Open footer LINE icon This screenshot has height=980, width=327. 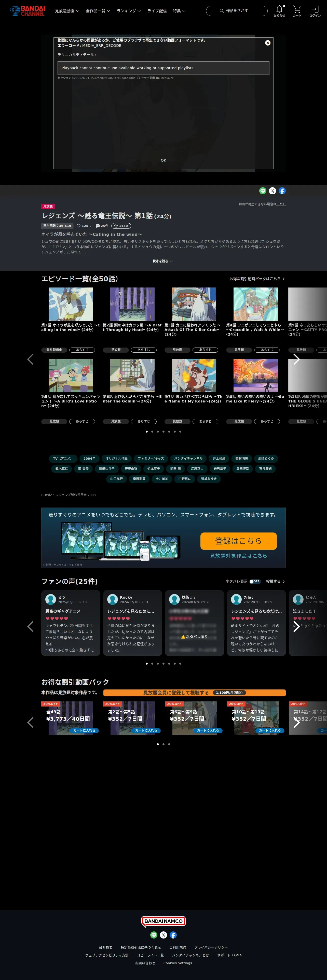154,935
